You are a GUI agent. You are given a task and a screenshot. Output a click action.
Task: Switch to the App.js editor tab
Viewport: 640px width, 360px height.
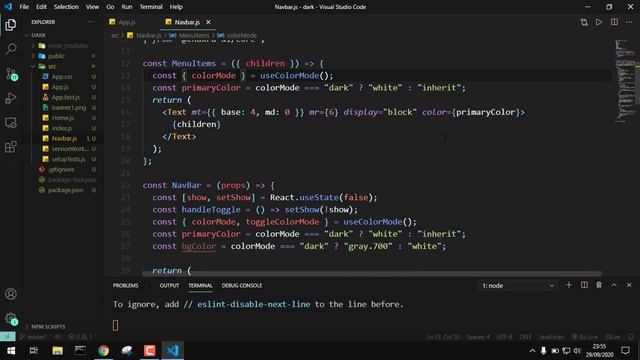127,22
